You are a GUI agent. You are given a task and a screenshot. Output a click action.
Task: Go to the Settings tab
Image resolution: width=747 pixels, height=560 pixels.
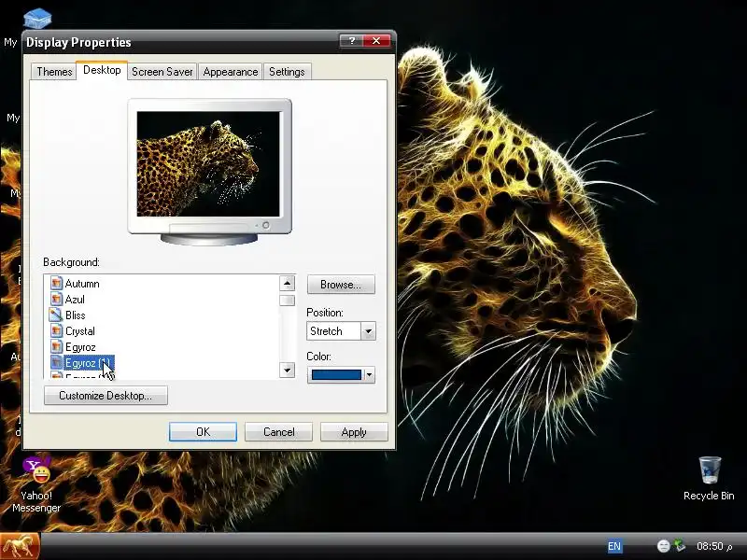[287, 72]
